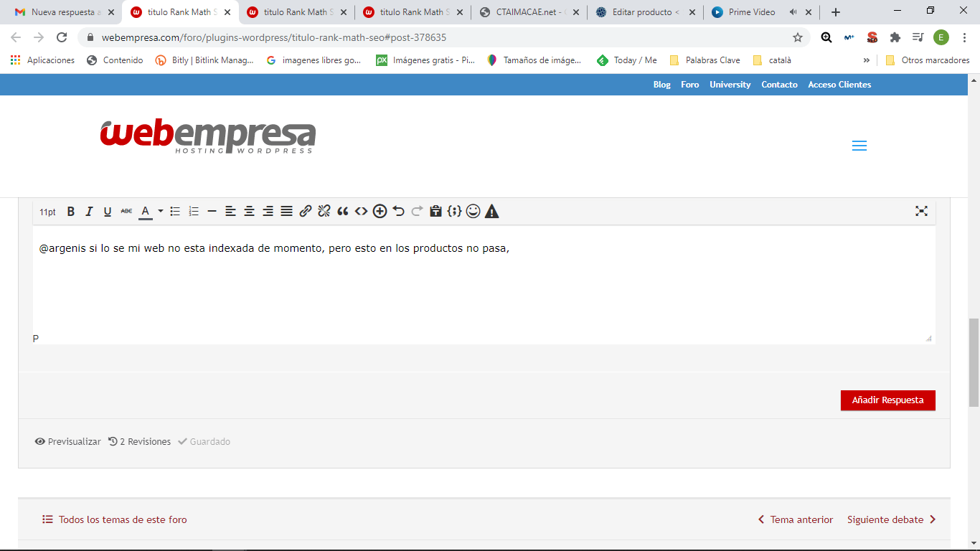Toggle italic formatting in the editor
The height and width of the screenshot is (551, 980).
89,211
